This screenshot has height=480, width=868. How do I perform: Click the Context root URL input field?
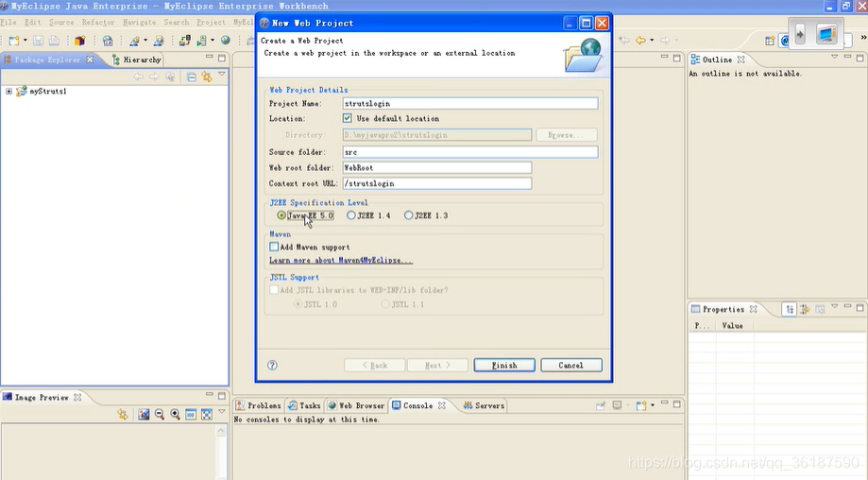coord(437,183)
